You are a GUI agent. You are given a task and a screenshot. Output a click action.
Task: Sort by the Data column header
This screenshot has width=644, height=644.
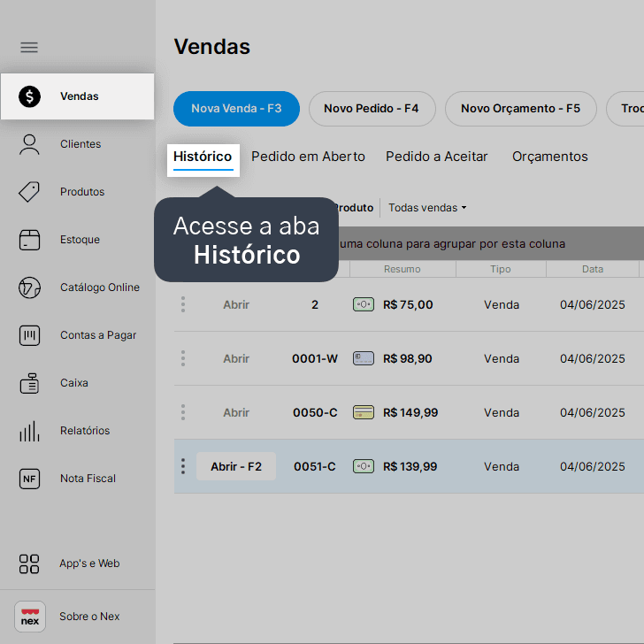coord(593,269)
